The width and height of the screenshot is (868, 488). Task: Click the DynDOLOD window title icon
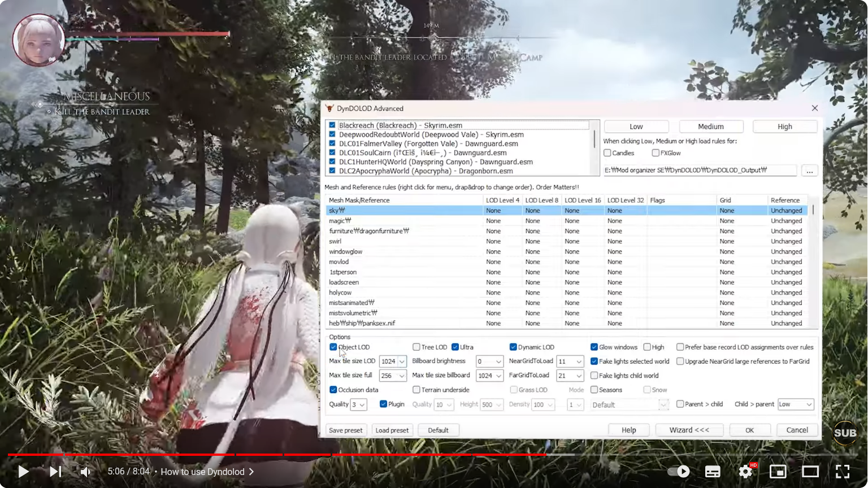pos(330,108)
